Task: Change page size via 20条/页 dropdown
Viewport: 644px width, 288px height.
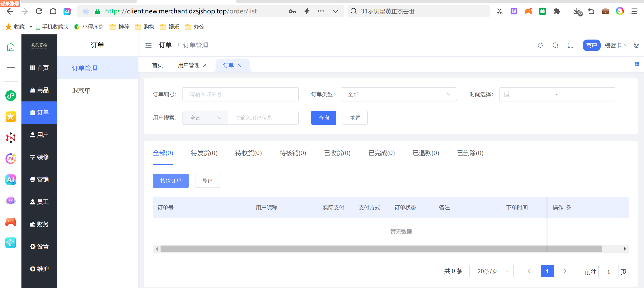Action: 491,271
